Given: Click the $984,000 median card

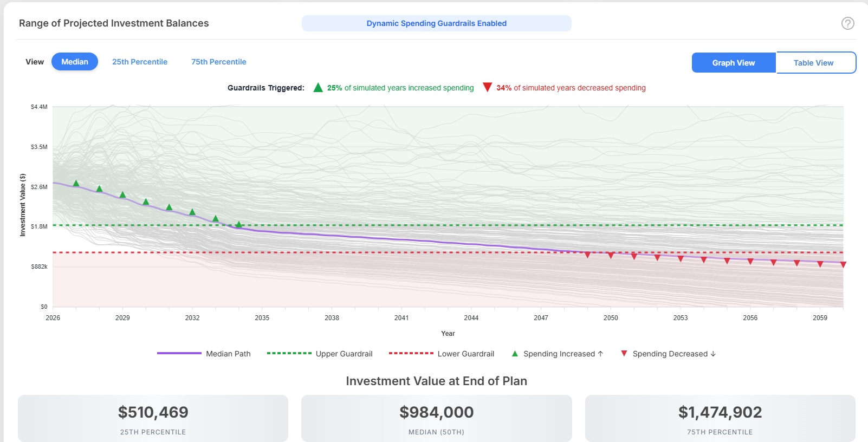Looking at the screenshot, I should (x=436, y=418).
